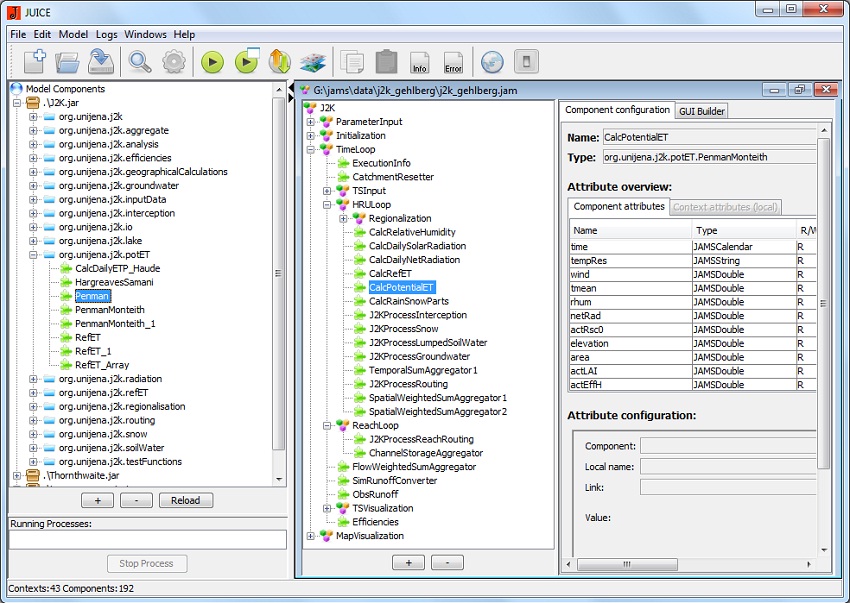850x603 pixels.
Task: Click the save model toolbar icon
Action: point(100,62)
